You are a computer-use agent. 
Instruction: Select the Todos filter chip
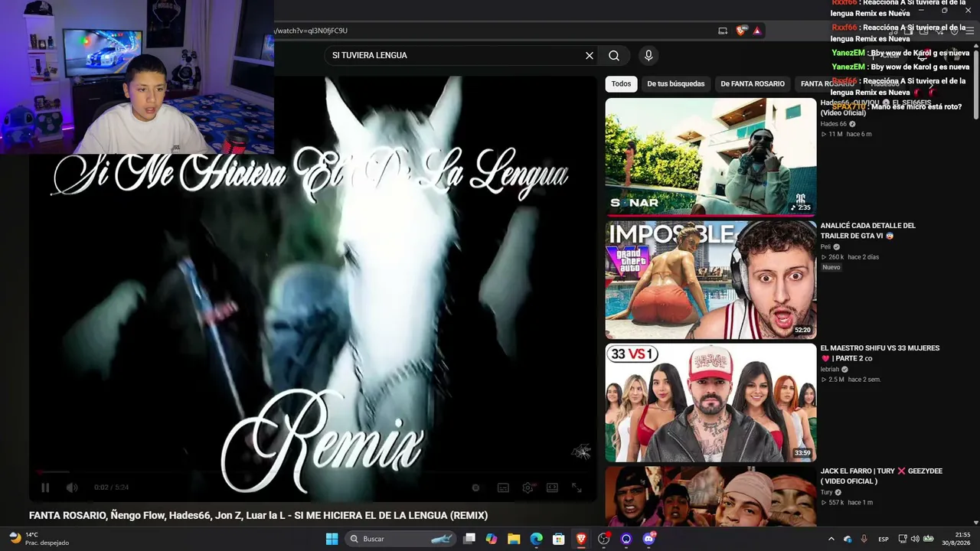[x=621, y=83]
